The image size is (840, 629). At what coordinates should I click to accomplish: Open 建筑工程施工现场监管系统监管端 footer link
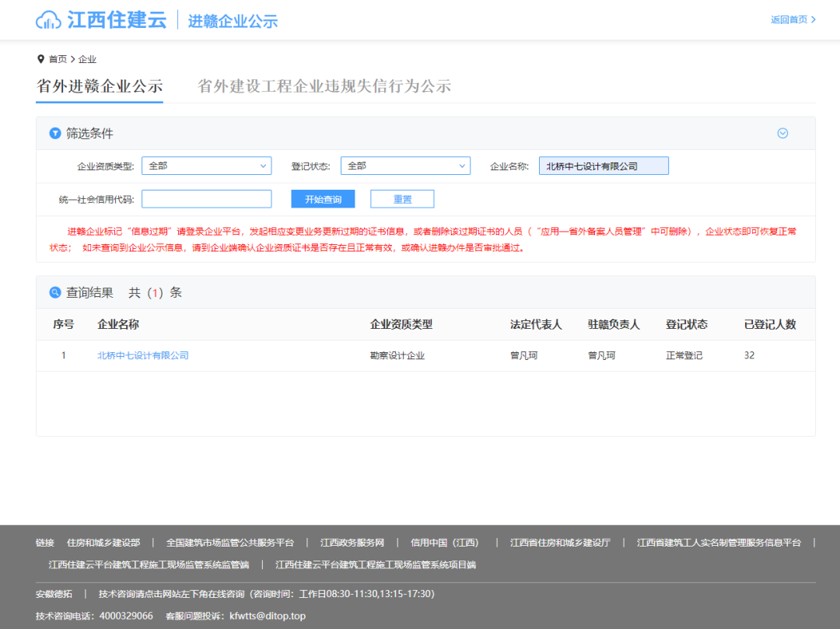click(x=149, y=564)
